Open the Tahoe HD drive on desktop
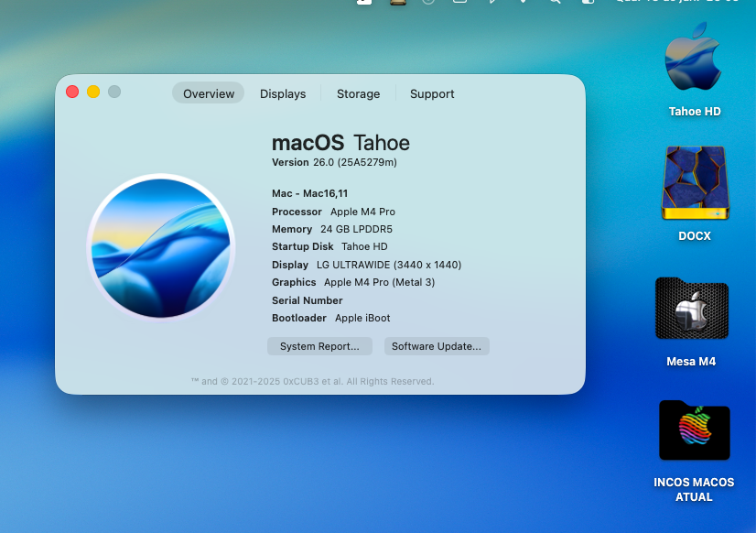The width and height of the screenshot is (756, 533). [694, 57]
